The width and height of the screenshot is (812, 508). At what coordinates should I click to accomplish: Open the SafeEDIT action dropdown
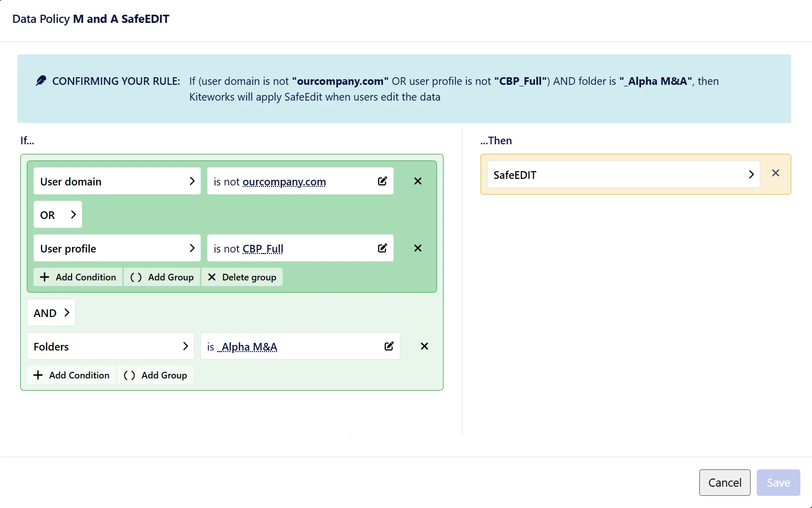(624, 174)
